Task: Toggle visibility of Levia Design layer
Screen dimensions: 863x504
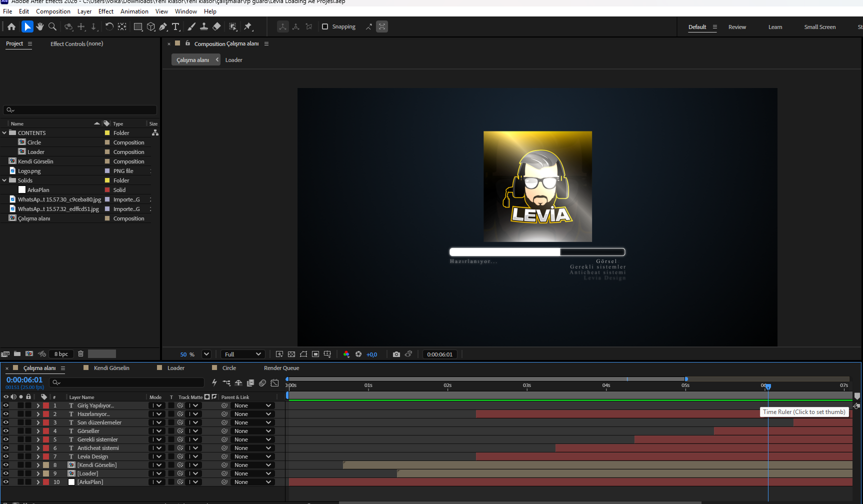Action: coord(6,456)
